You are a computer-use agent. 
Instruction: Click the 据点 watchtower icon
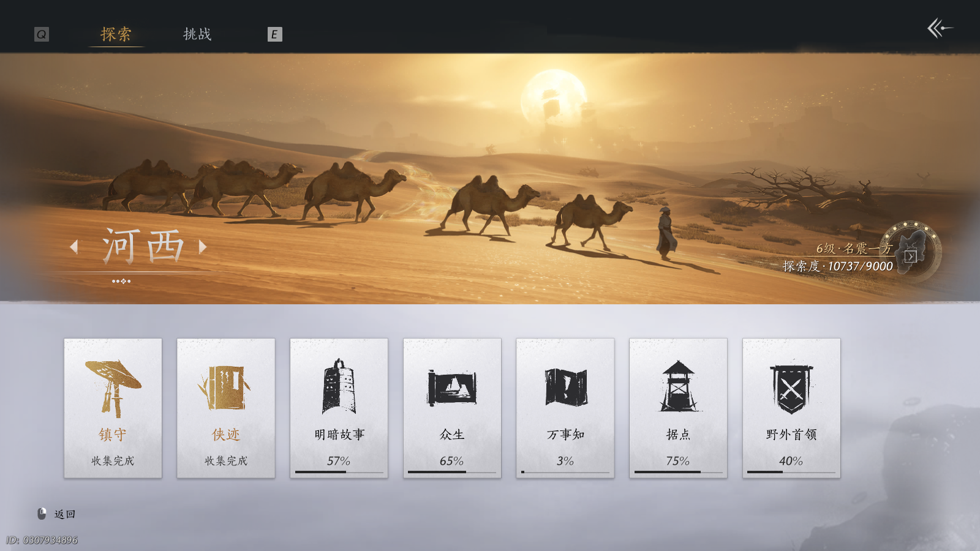coord(677,386)
